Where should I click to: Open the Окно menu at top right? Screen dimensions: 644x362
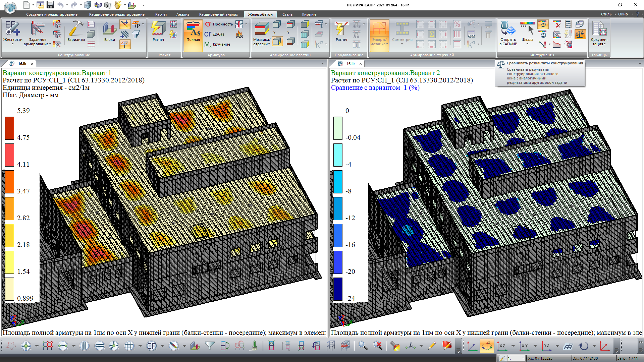(623, 14)
